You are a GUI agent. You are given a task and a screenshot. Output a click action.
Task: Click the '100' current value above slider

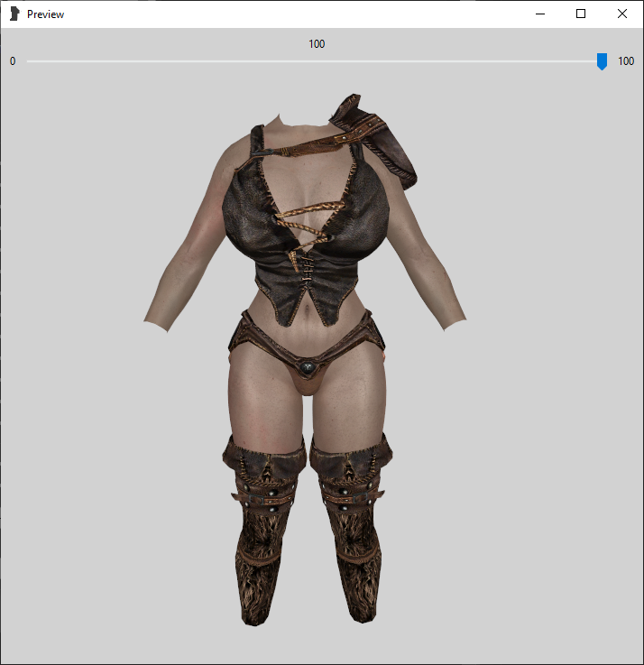click(317, 44)
